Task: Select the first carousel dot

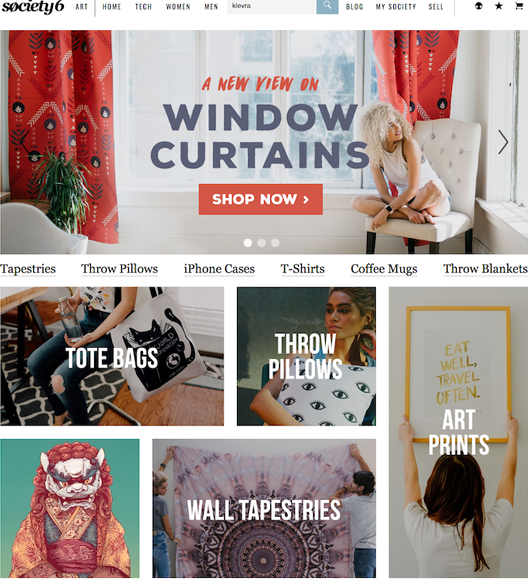Action: (248, 243)
